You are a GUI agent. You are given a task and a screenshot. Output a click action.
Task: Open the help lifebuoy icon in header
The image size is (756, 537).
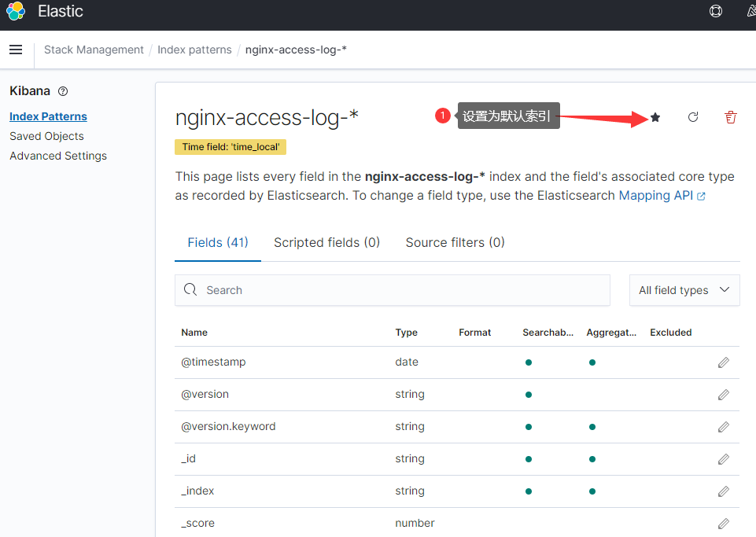pos(716,12)
